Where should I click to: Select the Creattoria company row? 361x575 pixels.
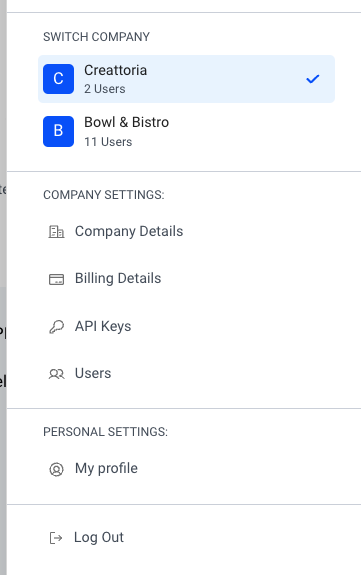point(186,79)
